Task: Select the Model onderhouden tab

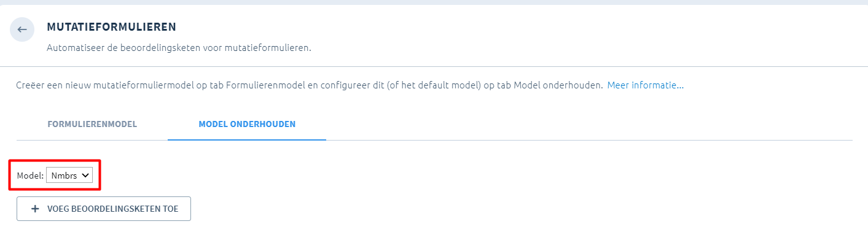Action: [x=247, y=124]
